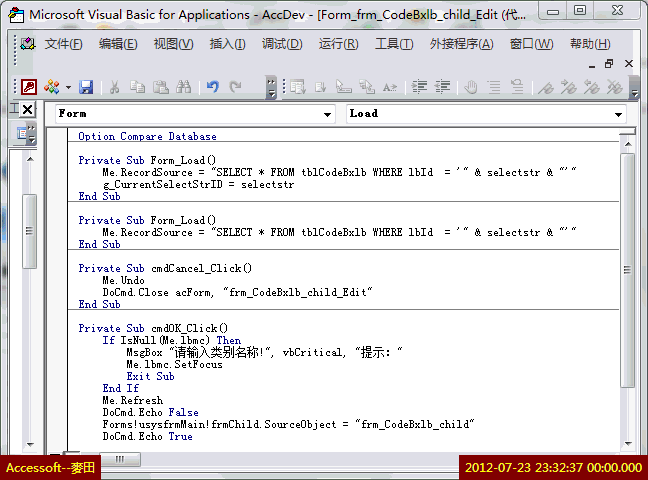Click List Properties/Methods icon
This screenshot has width=648, height=480.
[x=298, y=87]
